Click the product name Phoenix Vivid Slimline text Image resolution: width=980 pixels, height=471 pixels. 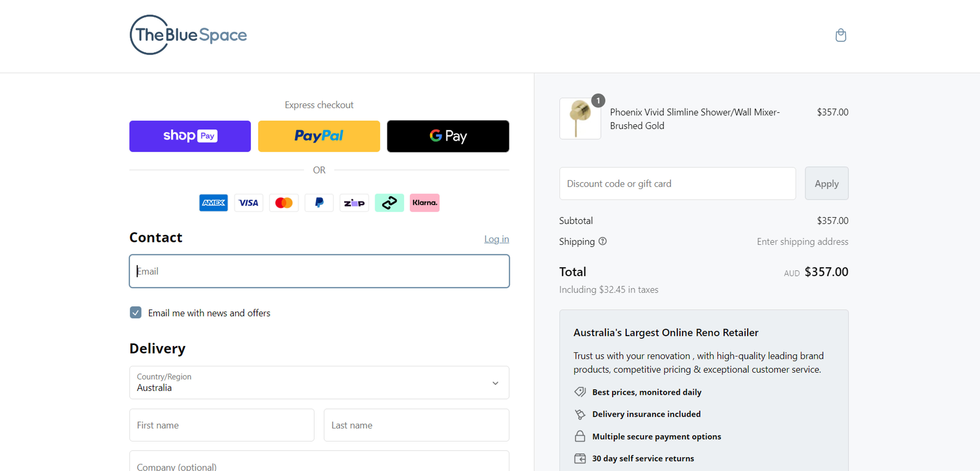695,119
